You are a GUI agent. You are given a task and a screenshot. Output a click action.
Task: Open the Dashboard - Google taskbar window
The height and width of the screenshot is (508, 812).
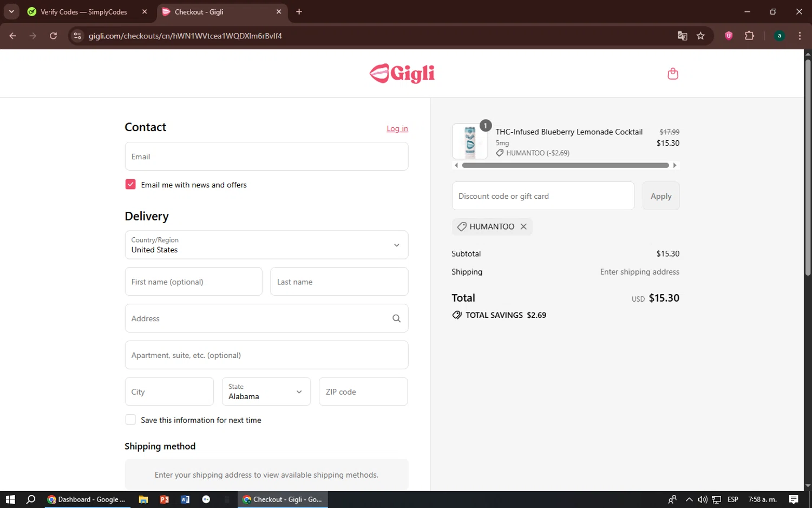click(x=87, y=499)
